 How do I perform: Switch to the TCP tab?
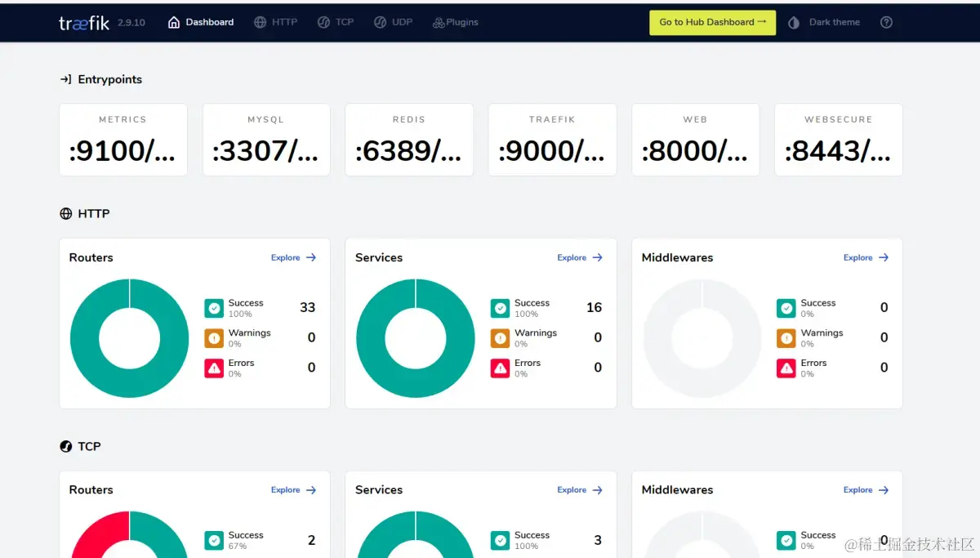[336, 22]
